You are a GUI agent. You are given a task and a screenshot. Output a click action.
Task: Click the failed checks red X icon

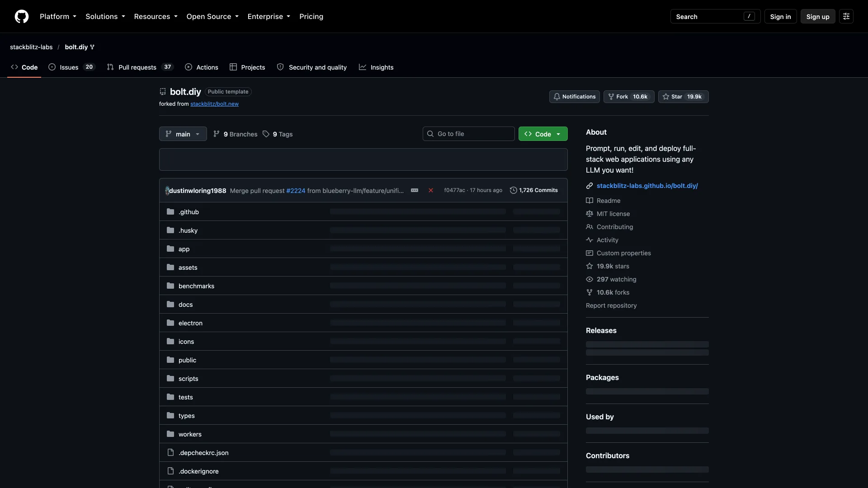point(431,191)
